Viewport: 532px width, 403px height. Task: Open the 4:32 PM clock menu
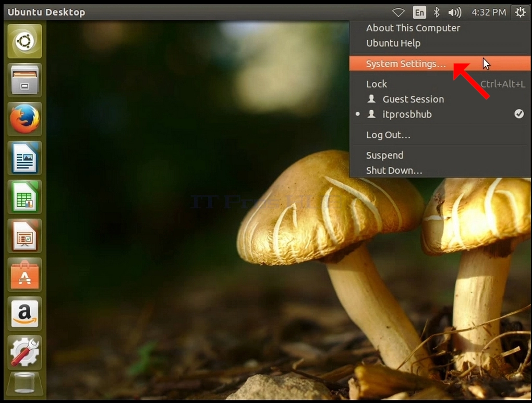click(489, 13)
